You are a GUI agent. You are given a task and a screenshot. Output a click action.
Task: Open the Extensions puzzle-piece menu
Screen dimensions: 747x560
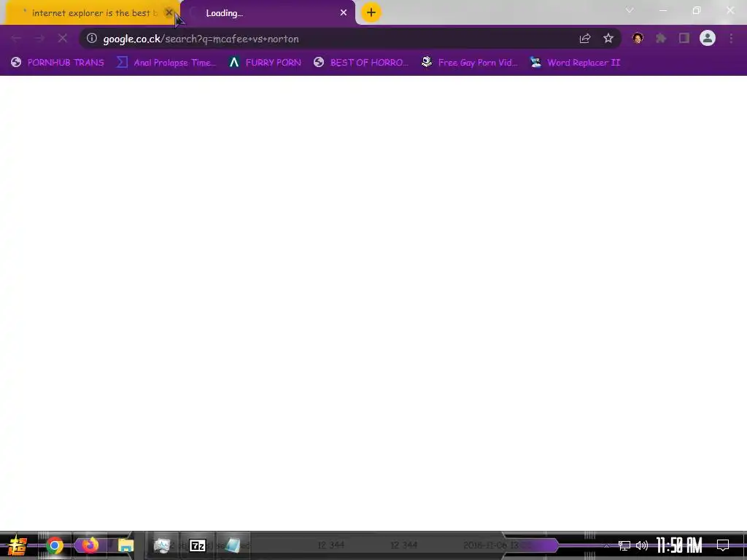coord(661,38)
